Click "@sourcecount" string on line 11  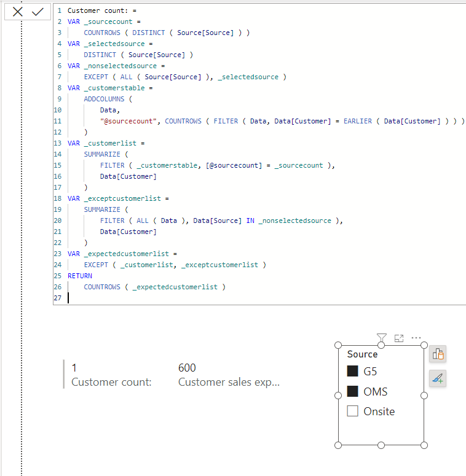pyautogui.click(x=128, y=121)
